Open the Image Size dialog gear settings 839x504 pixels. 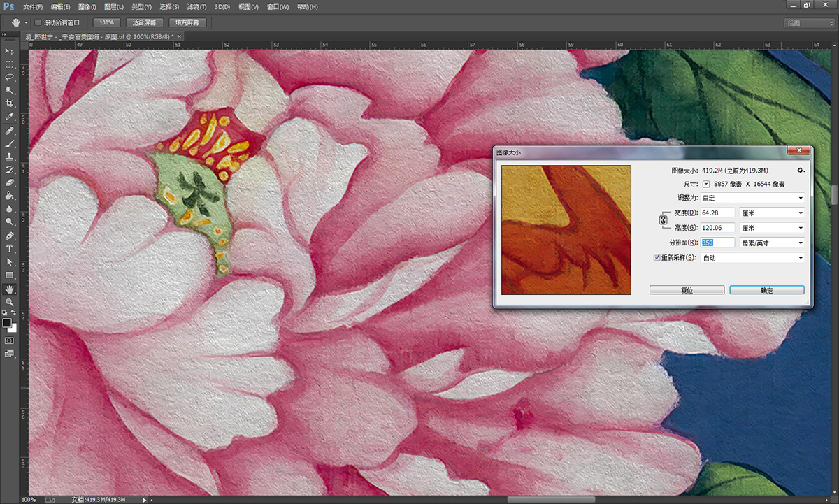point(801,170)
